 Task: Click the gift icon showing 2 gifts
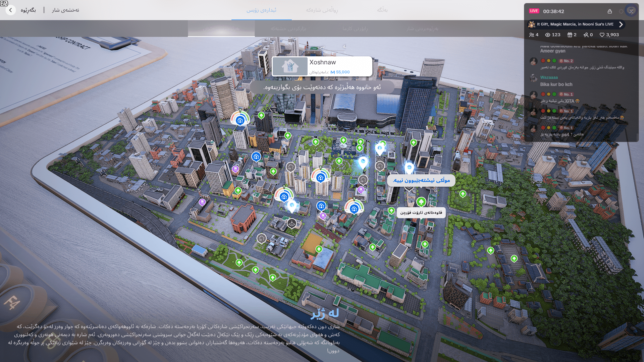pyautogui.click(x=570, y=35)
